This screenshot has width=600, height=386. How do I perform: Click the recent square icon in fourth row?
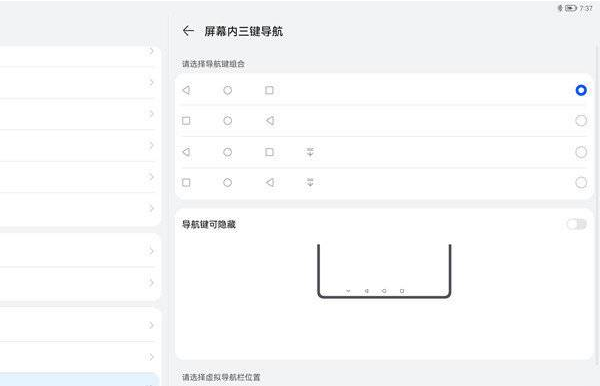pos(186,183)
